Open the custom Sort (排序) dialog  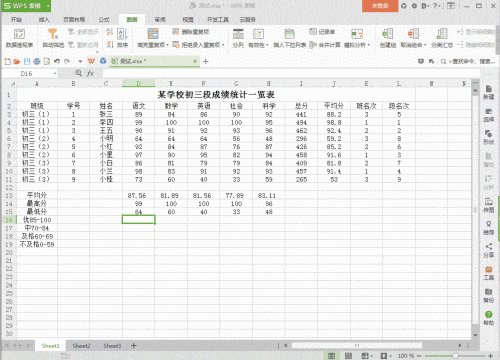pyautogui.click(x=122, y=38)
